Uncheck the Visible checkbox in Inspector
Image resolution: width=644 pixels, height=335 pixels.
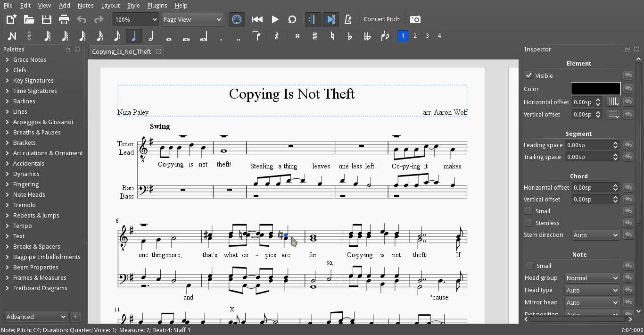529,75
